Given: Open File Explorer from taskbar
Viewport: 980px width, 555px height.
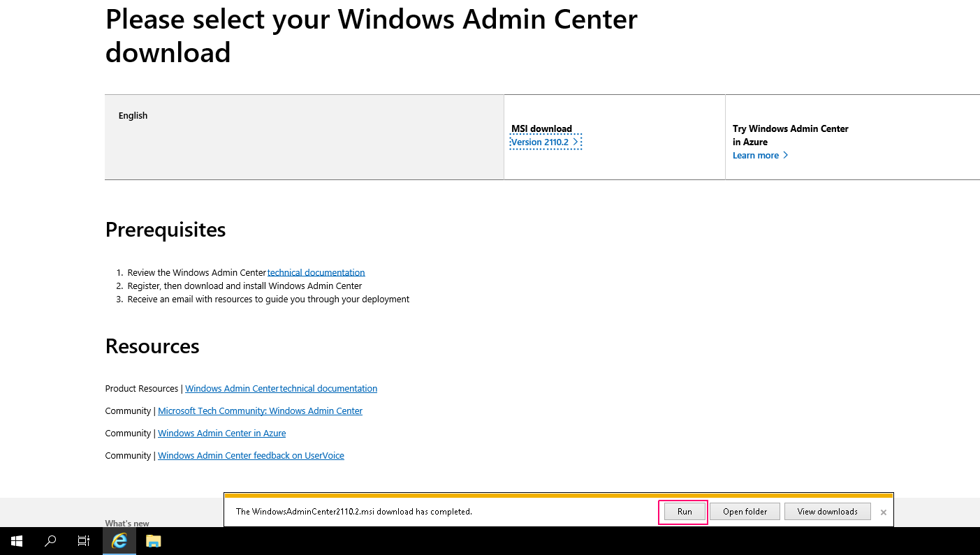Looking at the screenshot, I should pos(153,541).
